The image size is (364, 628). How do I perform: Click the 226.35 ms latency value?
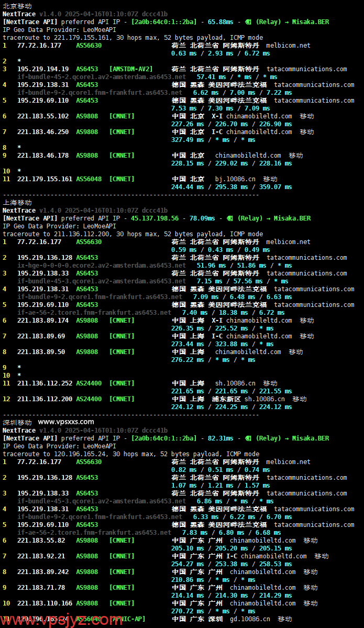188,328
